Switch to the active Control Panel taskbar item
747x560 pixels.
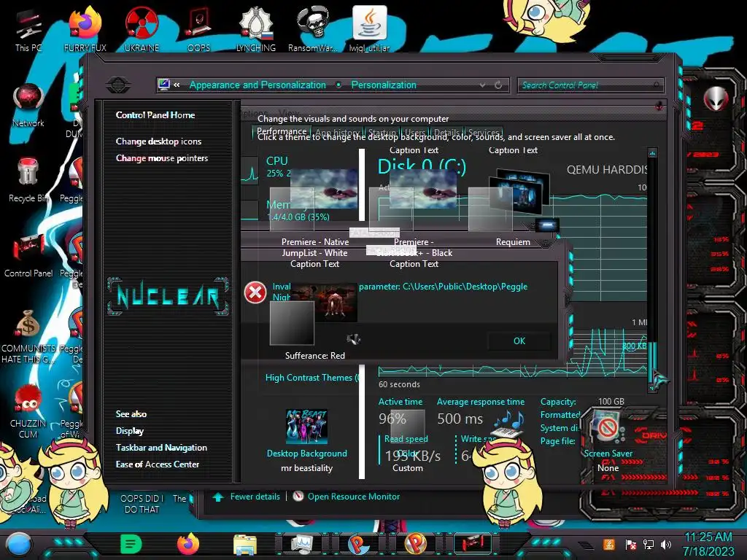pos(473,544)
